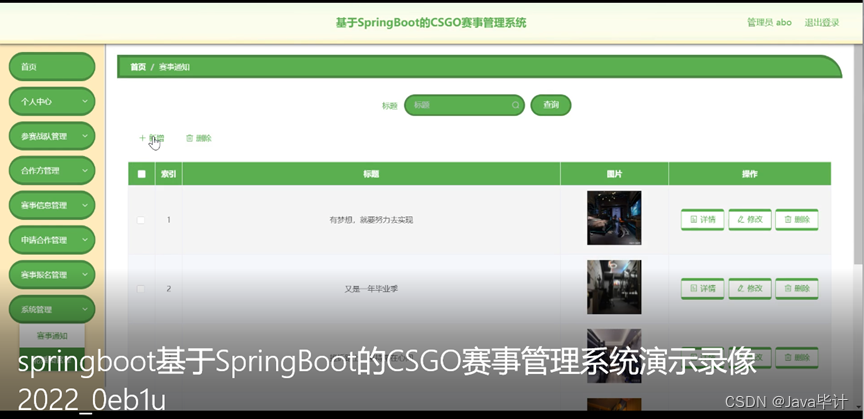Go to 首页 in the sidebar
864x419 pixels.
pos(52,67)
